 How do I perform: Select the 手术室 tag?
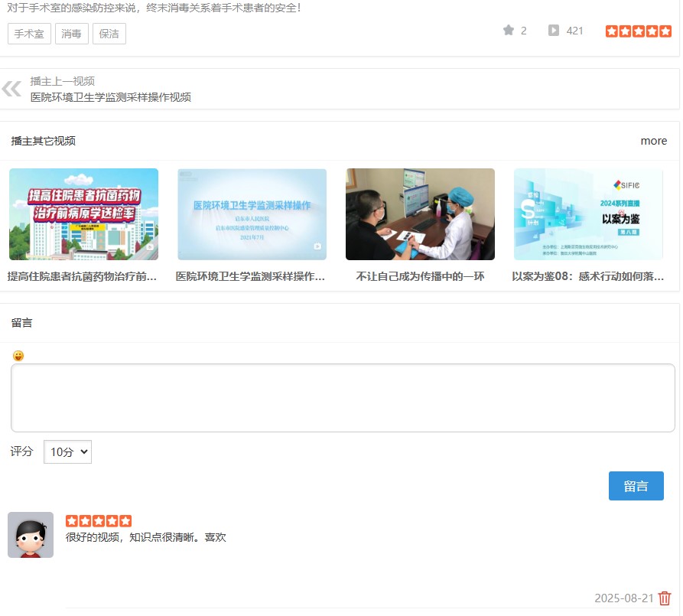pos(28,34)
